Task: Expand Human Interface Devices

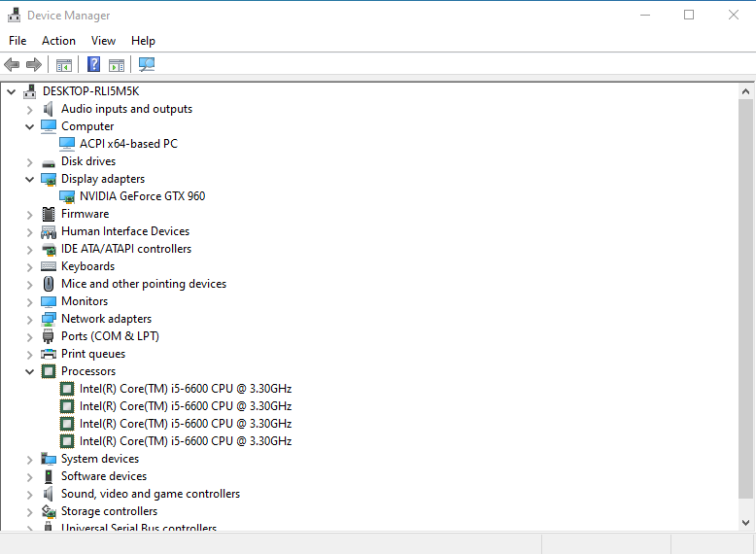Action: (30, 232)
